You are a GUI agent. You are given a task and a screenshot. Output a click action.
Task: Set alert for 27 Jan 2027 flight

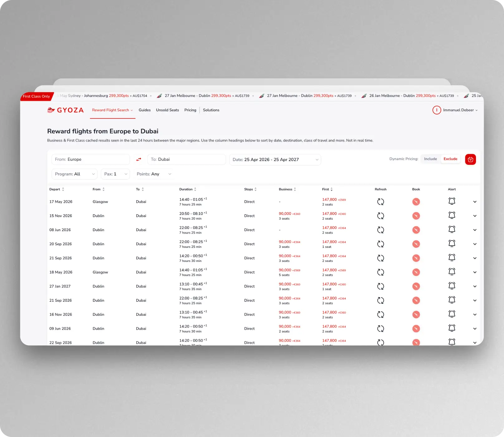click(x=452, y=286)
